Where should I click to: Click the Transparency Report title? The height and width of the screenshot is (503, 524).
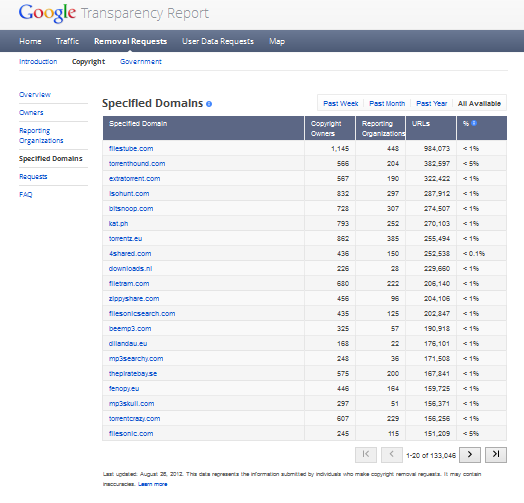coord(145,13)
